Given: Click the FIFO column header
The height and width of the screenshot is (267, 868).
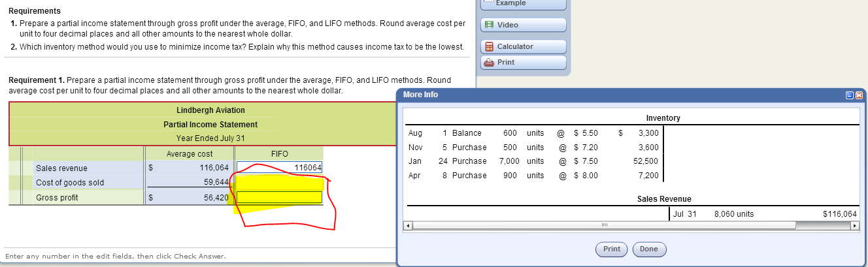Looking at the screenshot, I should point(279,154).
